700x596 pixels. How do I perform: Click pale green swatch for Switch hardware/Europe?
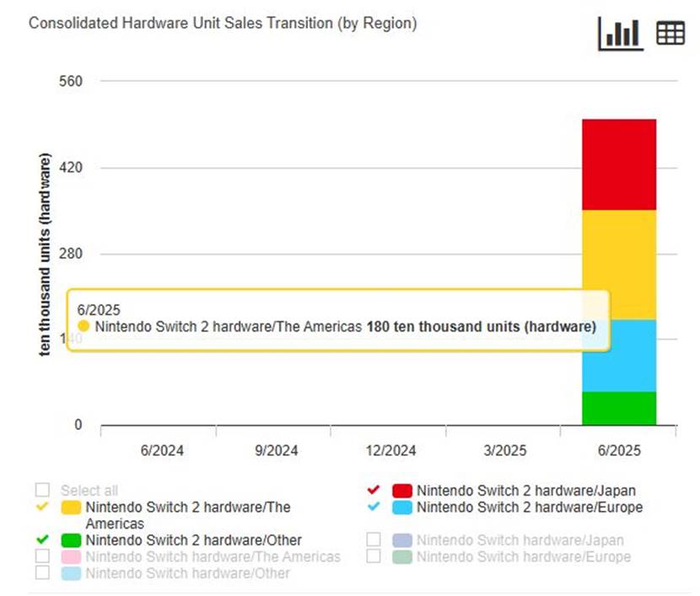(x=402, y=556)
